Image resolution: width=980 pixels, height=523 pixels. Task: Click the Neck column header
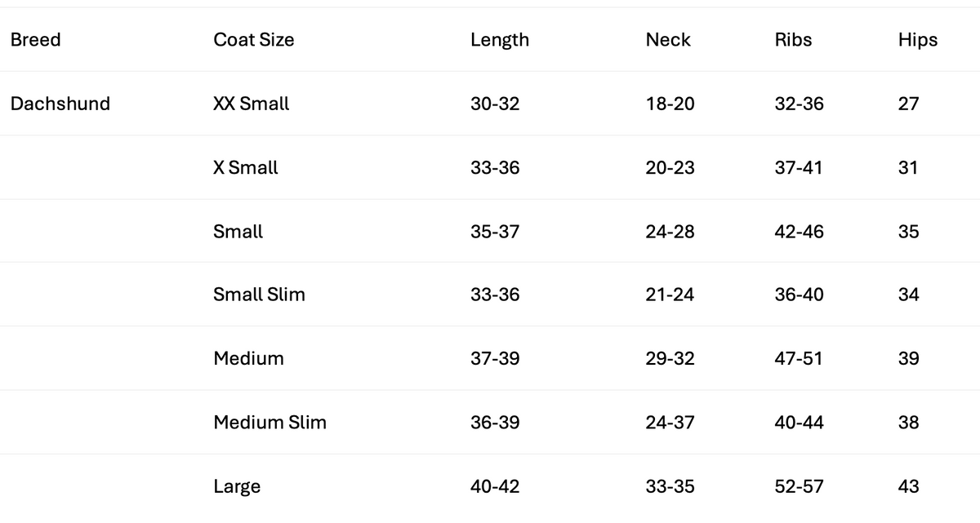click(668, 40)
